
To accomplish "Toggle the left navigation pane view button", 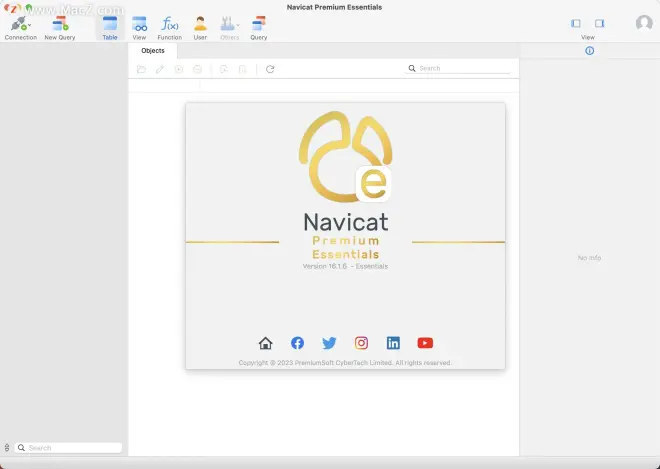I will 576,23.
